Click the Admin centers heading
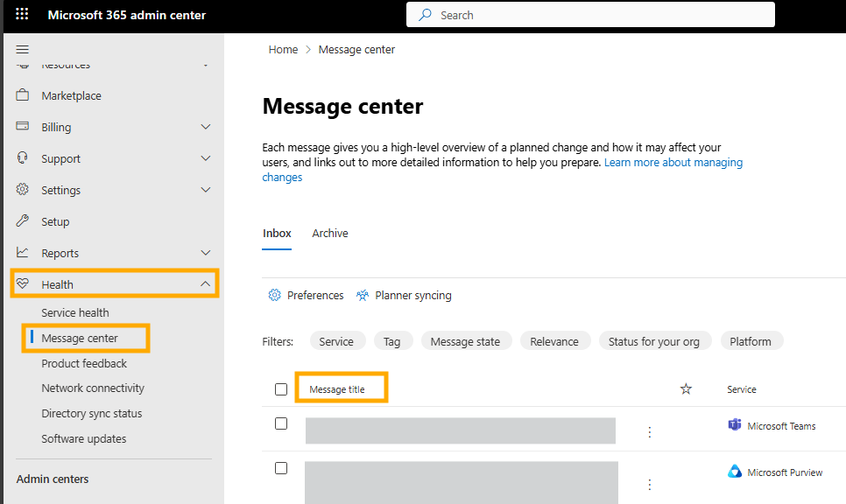The height and width of the screenshot is (504, 846). coord(53,479)
